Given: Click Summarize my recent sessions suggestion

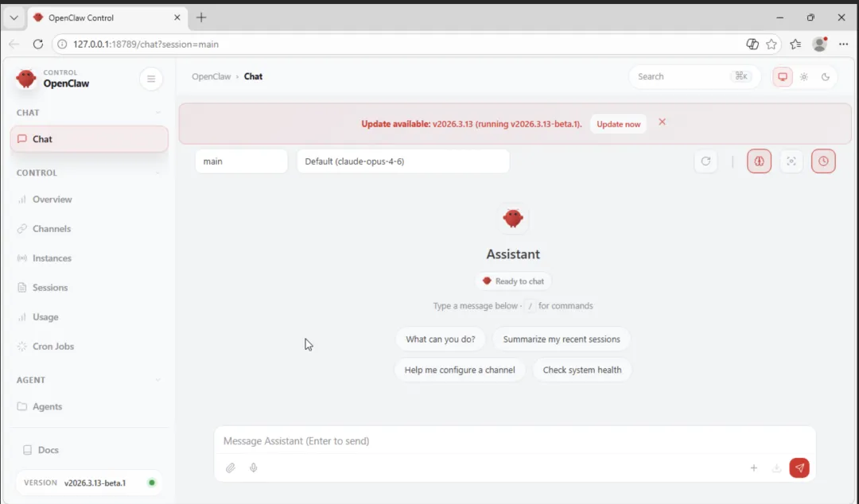Looking at the screenshot, I should coord(562,339).
